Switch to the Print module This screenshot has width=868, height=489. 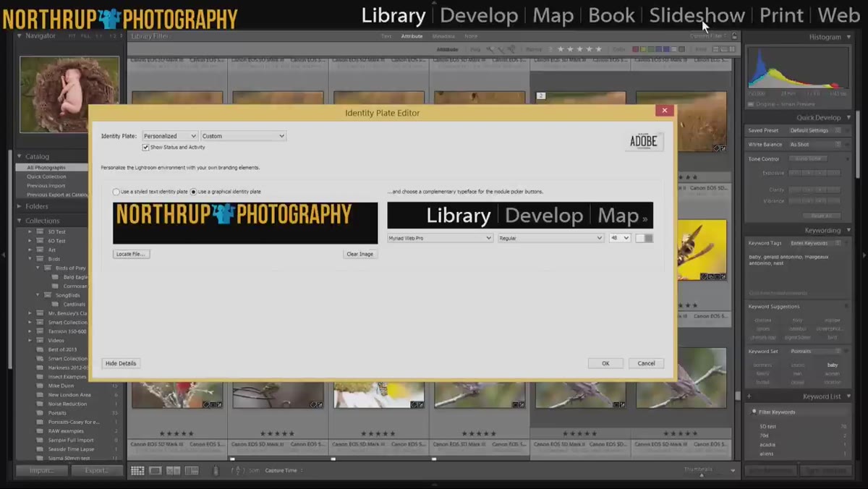click(781, 15)
